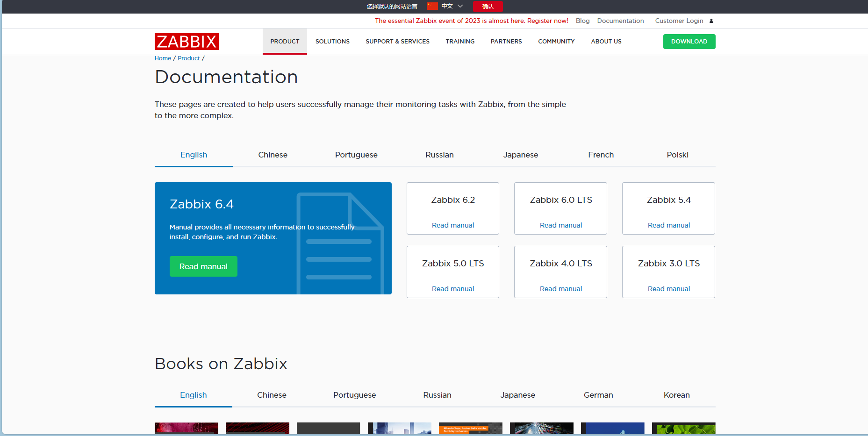The height and width of the screenshot is (436, 868).
Task: Open the ABOUT US menu
Action: [x=606, y=42]
